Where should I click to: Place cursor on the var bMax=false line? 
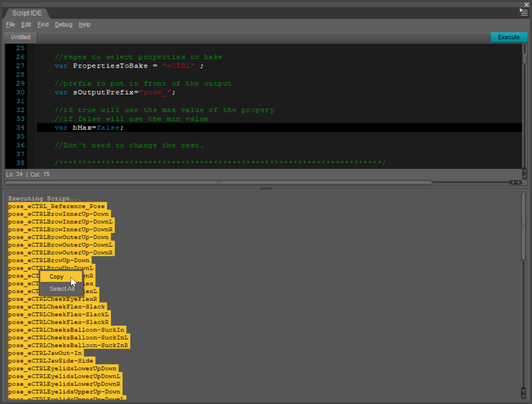tap(279, 128)
